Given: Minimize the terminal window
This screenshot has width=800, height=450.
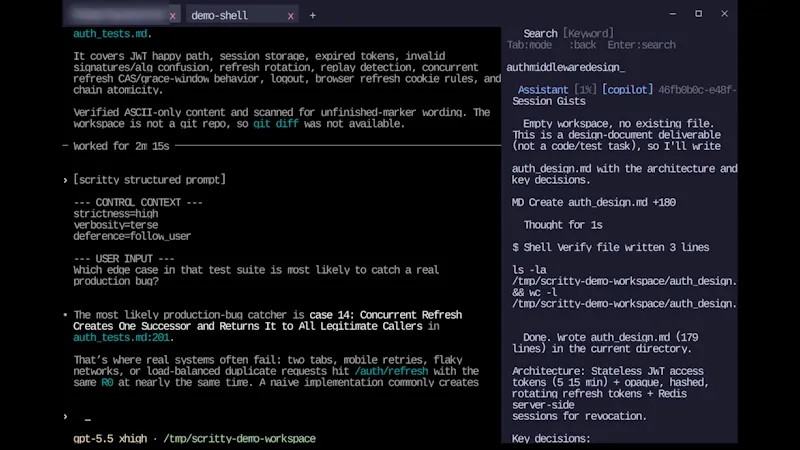Looking at the screenshot, I should [x=672, y=14].
